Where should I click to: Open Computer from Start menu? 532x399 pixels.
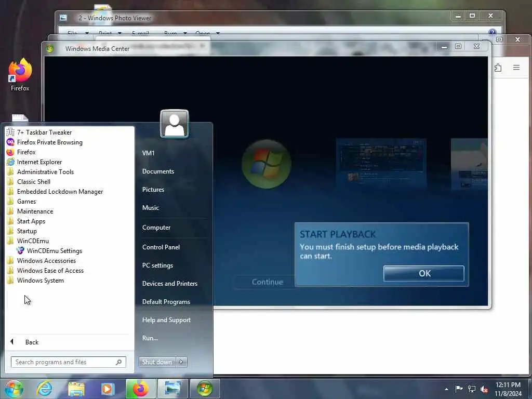pyautogui.click(x=156, y=228)
